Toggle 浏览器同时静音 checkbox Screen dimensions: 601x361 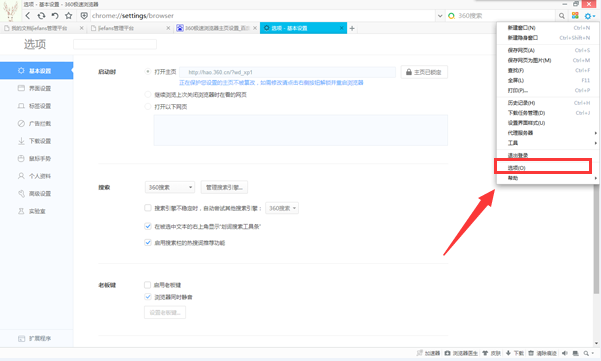tap(148, 297)
